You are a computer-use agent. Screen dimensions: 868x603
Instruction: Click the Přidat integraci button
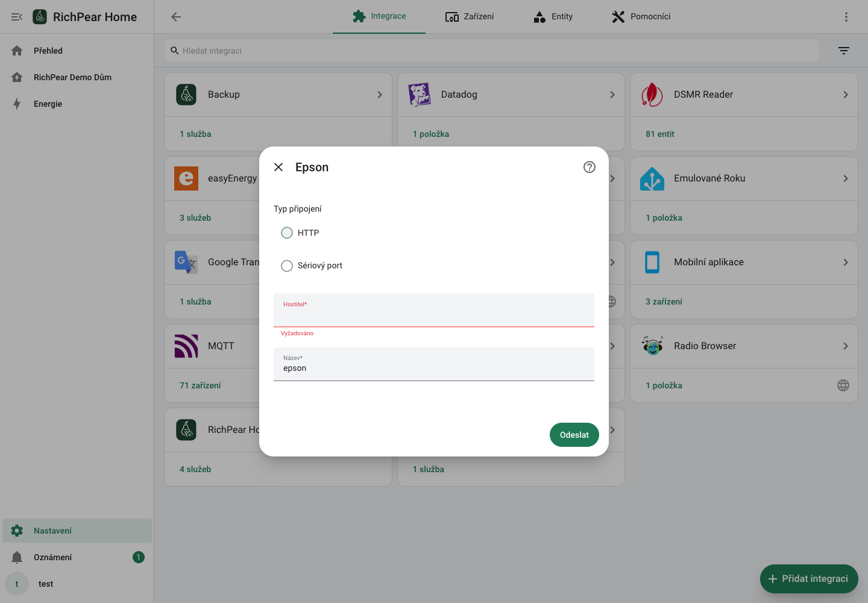tap(809, 579)
